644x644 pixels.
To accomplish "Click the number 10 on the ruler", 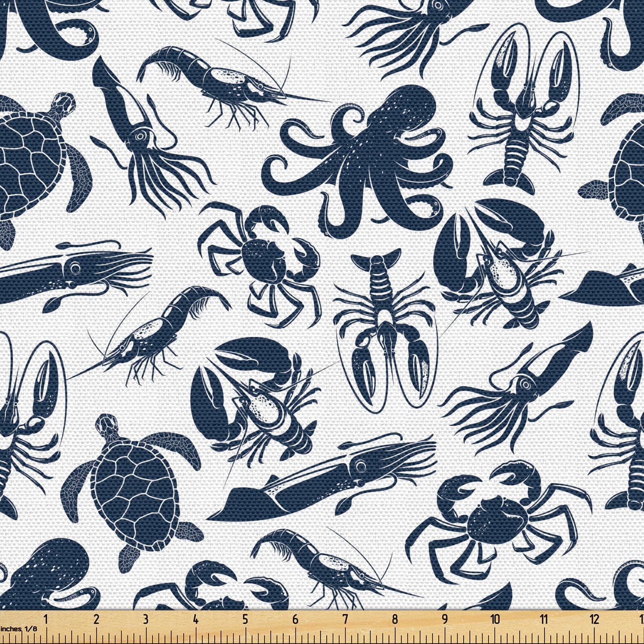I will pyautogui.click(x=495, y=620).
